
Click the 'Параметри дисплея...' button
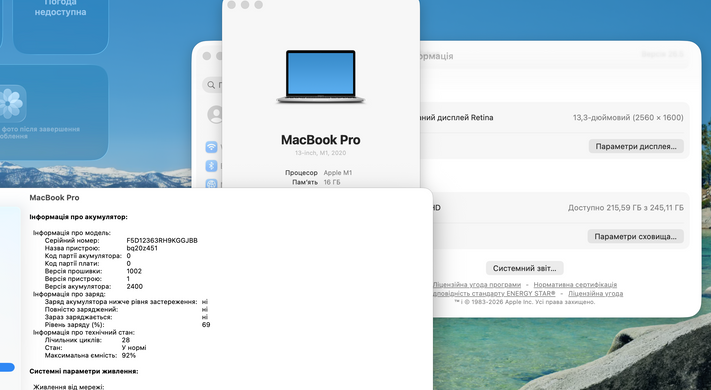pyautogui.click(x=636, y=146)
